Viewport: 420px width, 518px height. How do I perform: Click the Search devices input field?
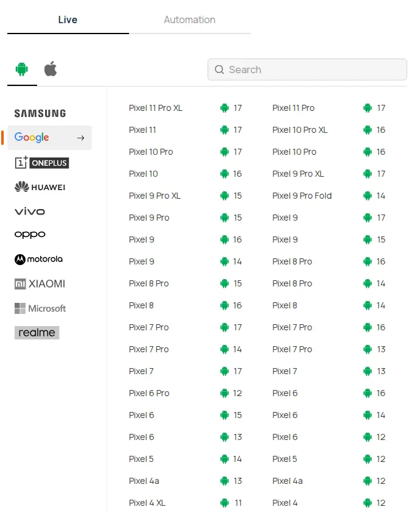click(307, 69)
